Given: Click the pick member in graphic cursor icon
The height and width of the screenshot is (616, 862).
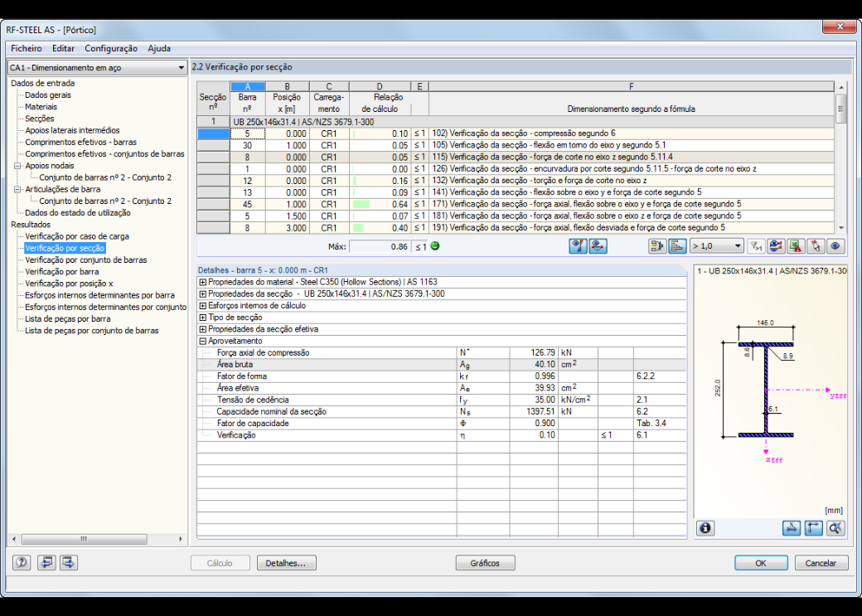Looking at the screenshot, I should pos(816,246).
